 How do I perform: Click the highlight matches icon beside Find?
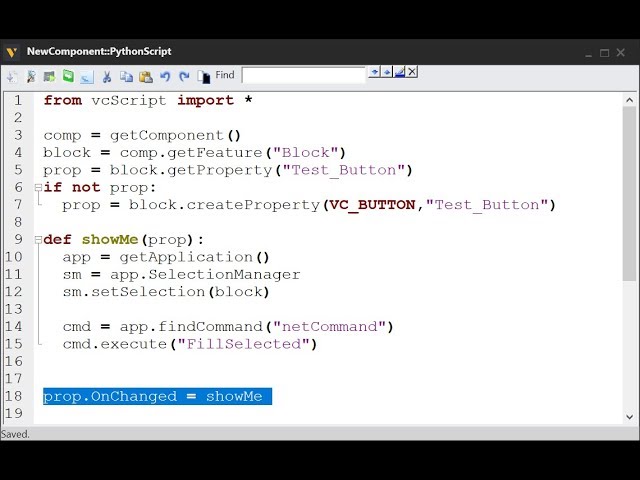(399, 72)
